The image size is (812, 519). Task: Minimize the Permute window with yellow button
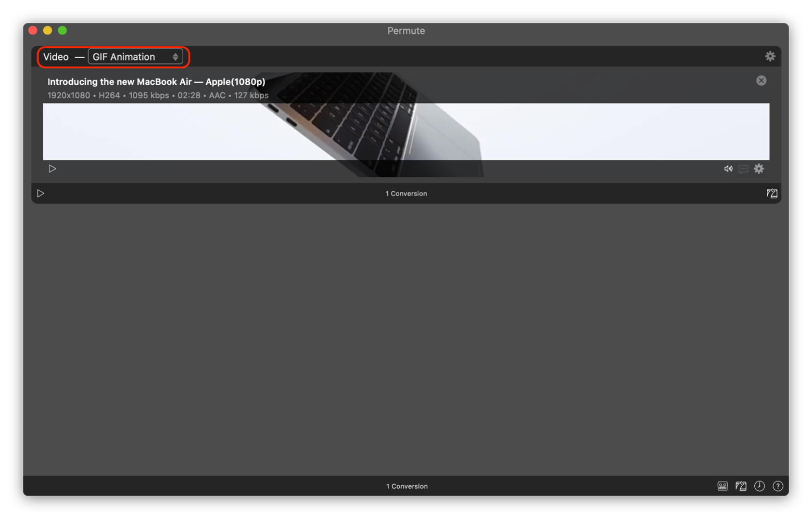tap(47, 30)
